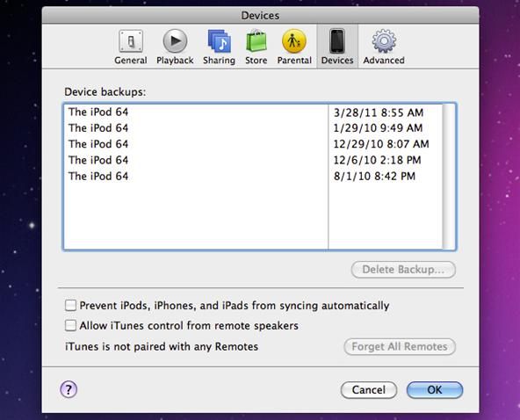The width and height of the screenshot is (520, 420).
Task: Open the General preferences light-switch icon
Action: click(131, 41)
